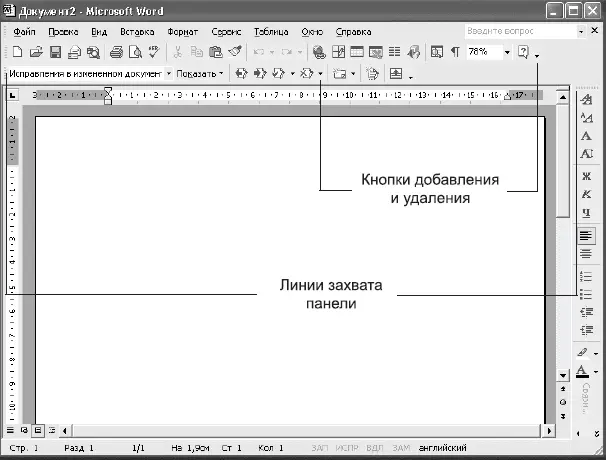Click the font color 'A' swatch
The image size is (606, 460).
583,371
